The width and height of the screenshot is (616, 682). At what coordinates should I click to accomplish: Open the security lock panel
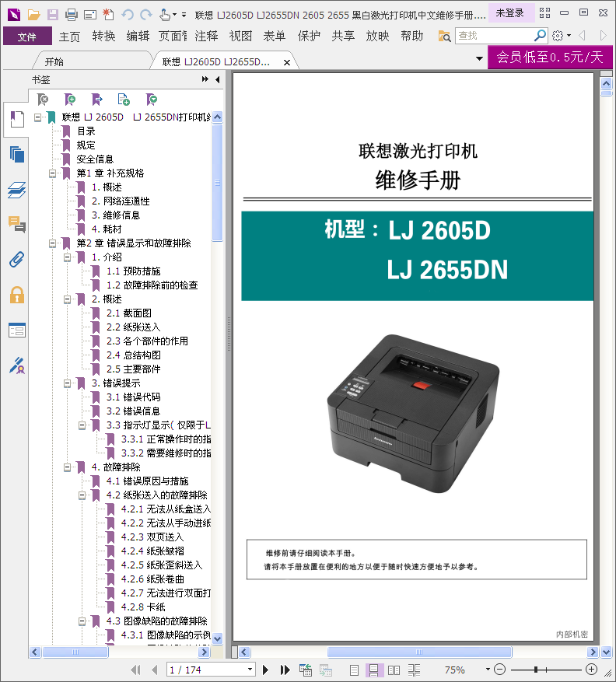tap(17, 295)
